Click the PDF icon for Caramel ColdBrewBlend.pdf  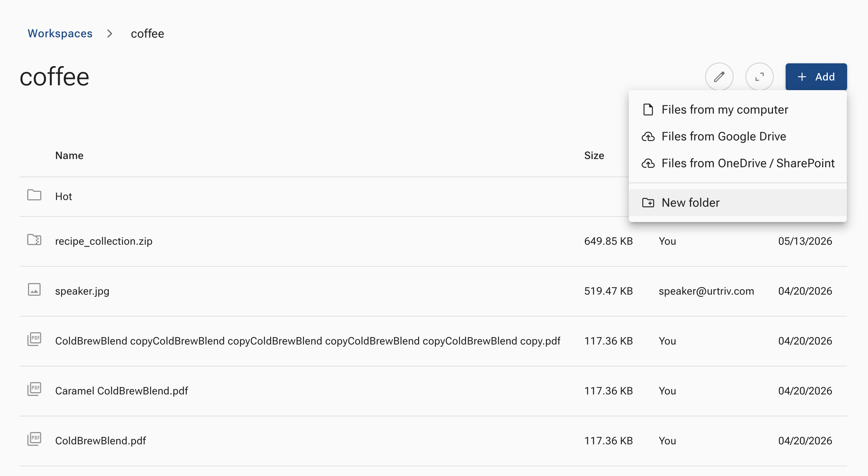(x=34, y=389)
